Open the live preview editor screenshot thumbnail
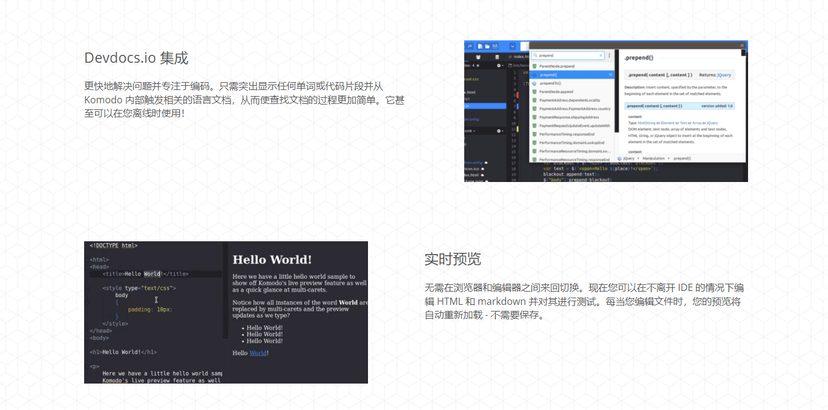Viewport: 828px width, 410px height. 226,312
